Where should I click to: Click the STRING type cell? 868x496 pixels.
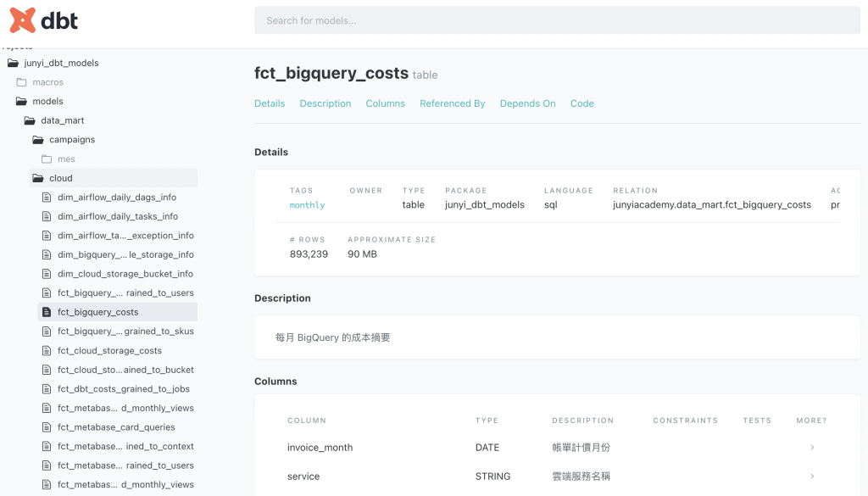492,476
